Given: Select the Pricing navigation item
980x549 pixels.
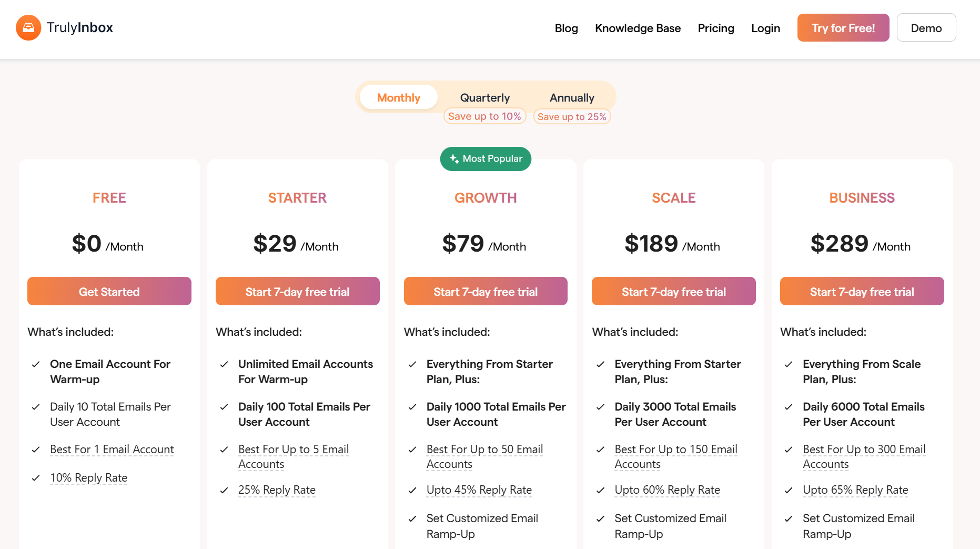Looking at the screenshot, I should pyautogui.click(x=716, y=28).
